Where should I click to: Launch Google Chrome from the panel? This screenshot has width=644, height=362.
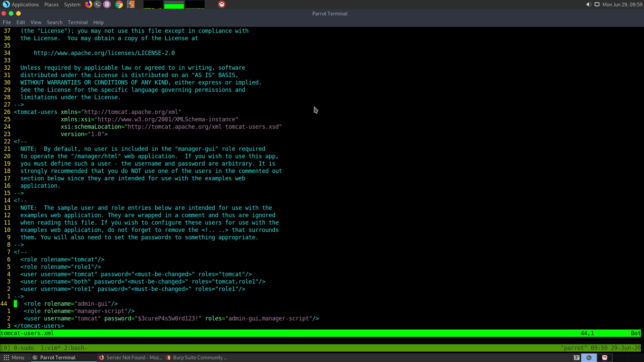pyautogui.click(x=119, y=4)
